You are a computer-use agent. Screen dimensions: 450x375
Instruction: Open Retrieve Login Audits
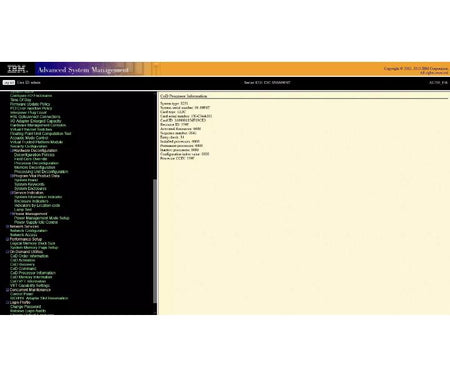28,311
